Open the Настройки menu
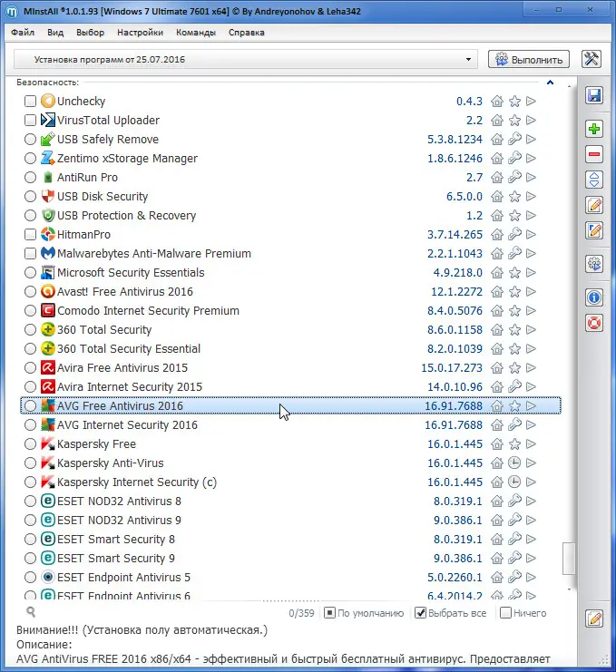Screen dimensions: 616x672 coord(141,33)
